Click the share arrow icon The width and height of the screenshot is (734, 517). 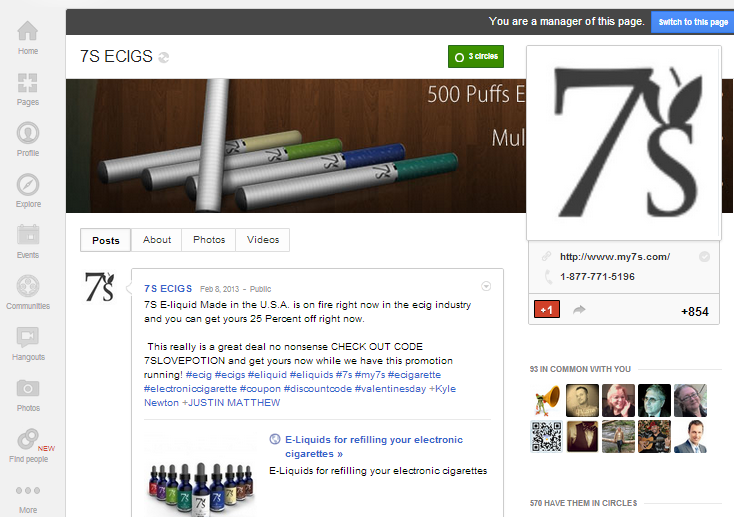click(579, 310)
